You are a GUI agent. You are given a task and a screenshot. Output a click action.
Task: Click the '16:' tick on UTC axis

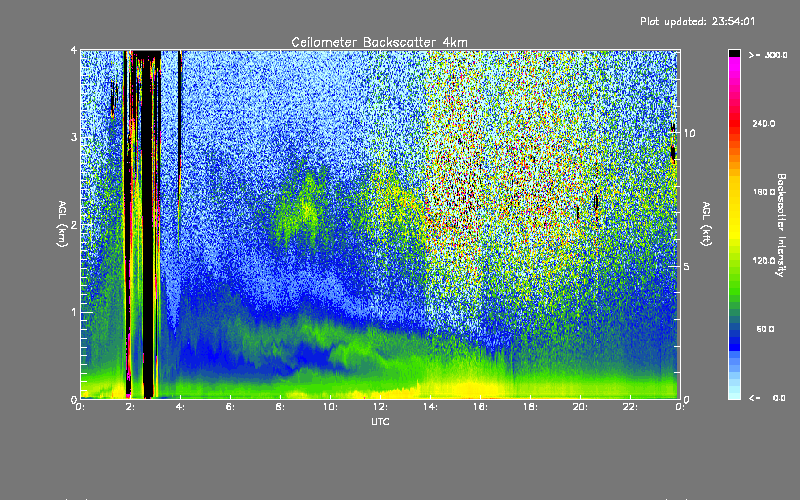tap(480, 407)
